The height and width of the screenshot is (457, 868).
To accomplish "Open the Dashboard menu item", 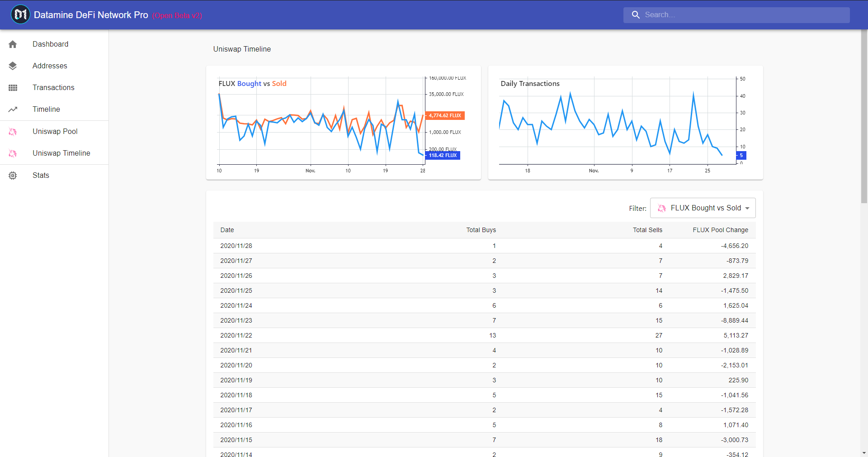I will click(54, 44).
